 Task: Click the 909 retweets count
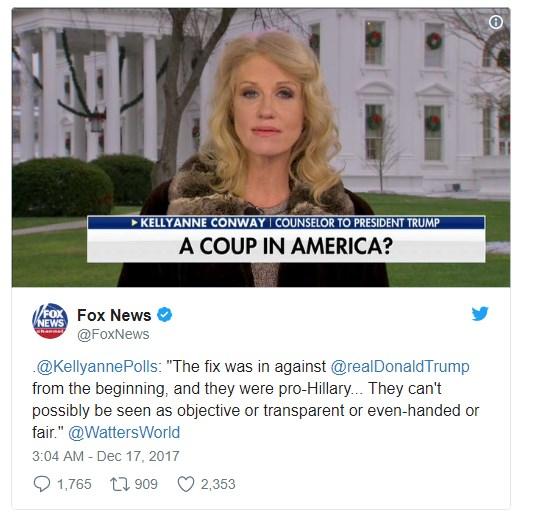point(146,484)
